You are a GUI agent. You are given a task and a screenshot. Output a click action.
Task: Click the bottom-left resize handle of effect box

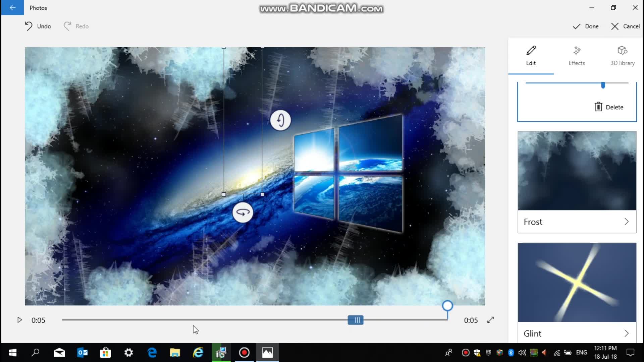[224, 194]
